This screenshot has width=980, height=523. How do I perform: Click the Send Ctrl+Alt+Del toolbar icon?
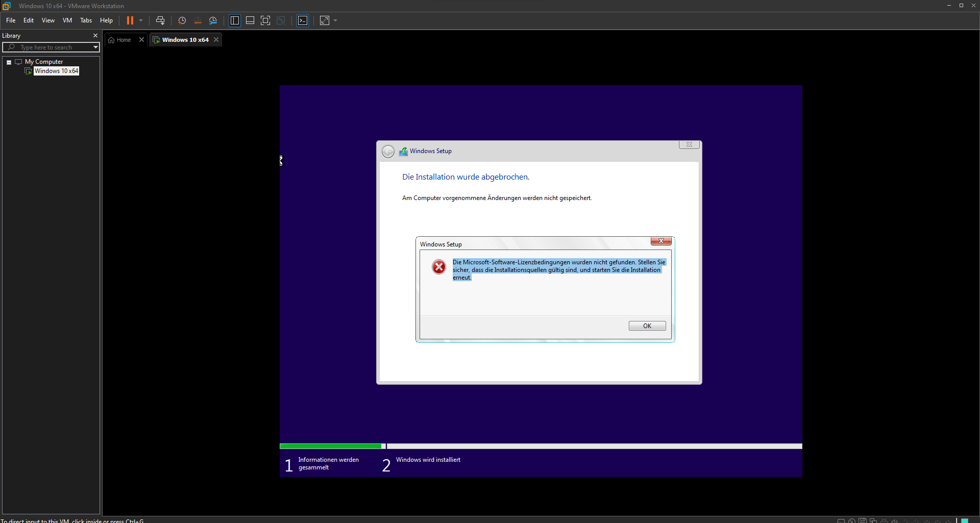point(160,20)
